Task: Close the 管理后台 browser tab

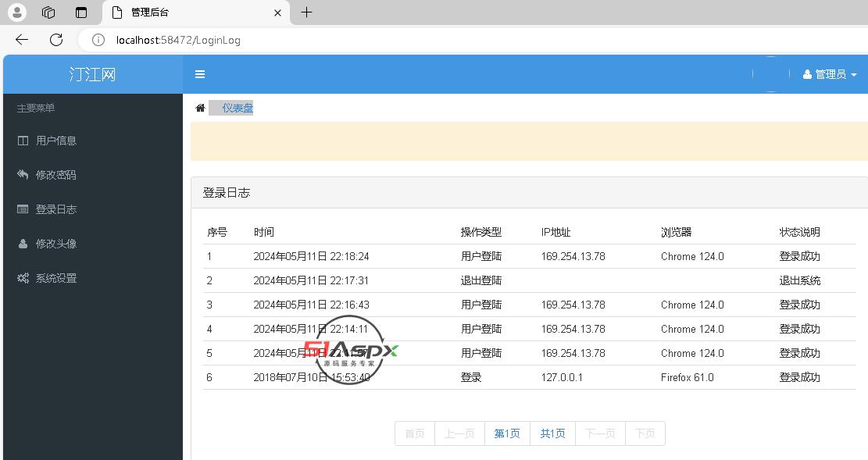Action: point(278,12)
